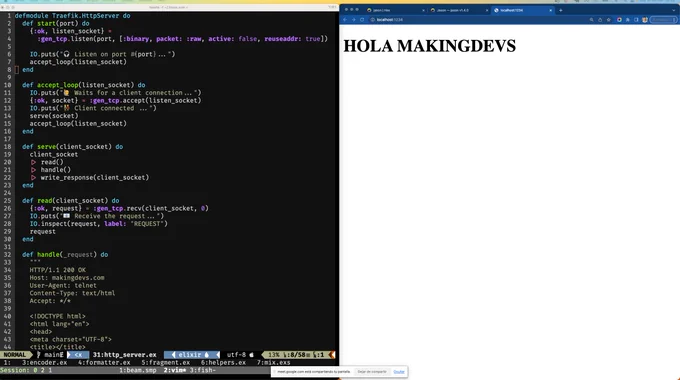
Task: Click the profile avatar in browser toolbar
Action: (645, 20)
